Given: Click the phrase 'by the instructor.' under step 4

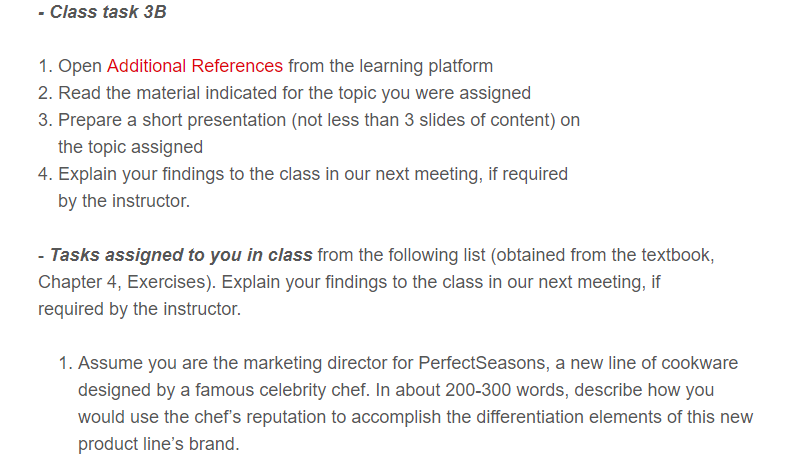Looking at the screenshot, I should pos(124,201).
